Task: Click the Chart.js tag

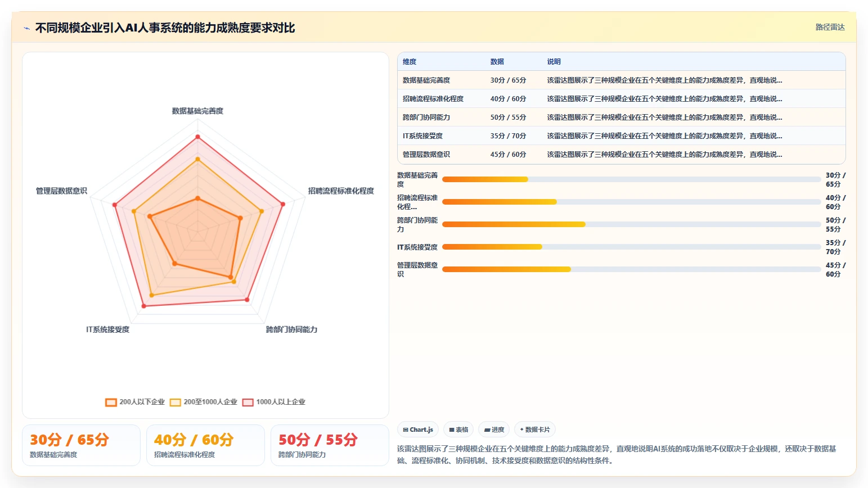Action: point(418,430)
